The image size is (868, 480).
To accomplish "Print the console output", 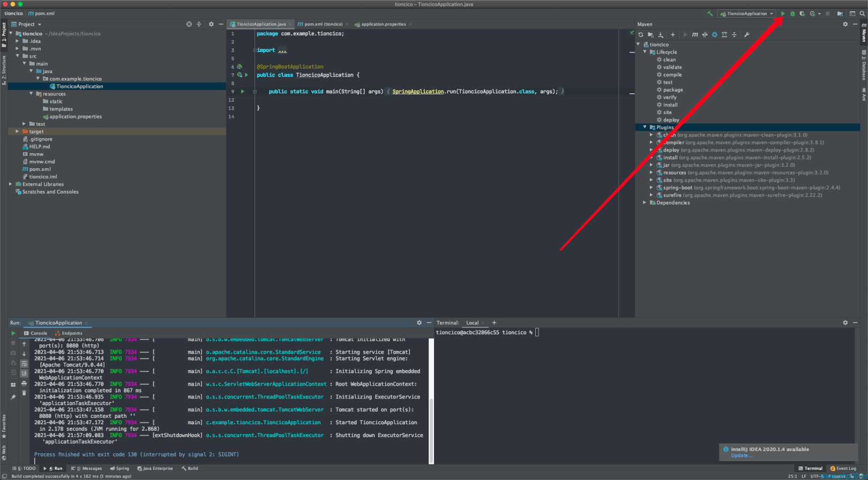I will (x=24, y=384).
